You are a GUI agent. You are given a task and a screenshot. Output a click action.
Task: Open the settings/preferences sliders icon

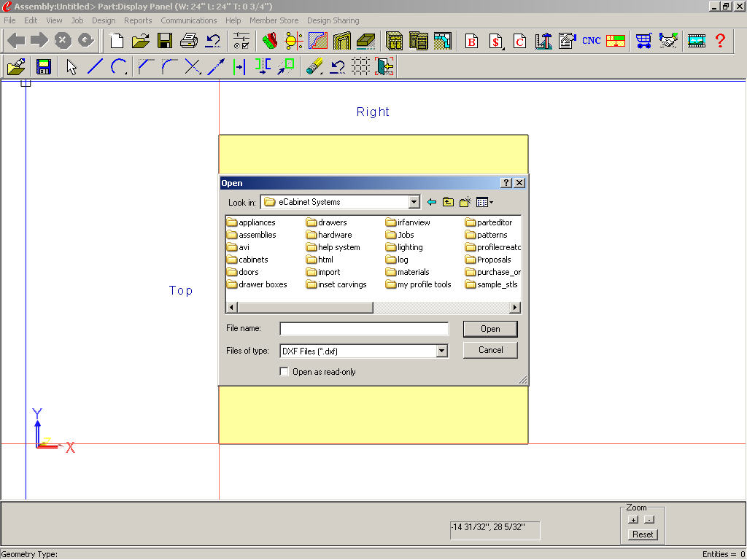241,41
